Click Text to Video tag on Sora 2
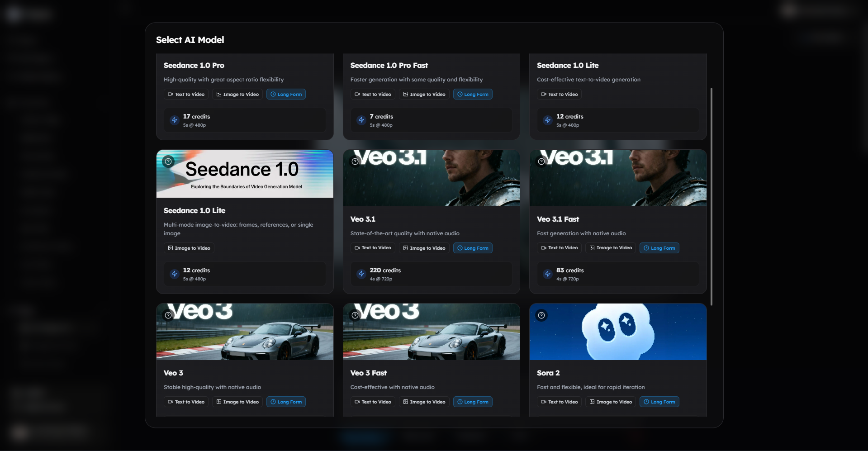The image size is (868, 451). pos(559,402)
